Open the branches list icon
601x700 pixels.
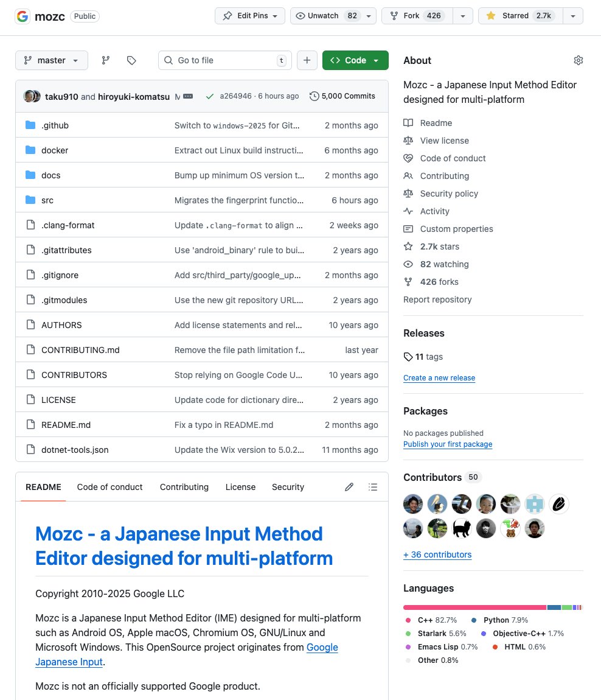(x=106, y=60)
